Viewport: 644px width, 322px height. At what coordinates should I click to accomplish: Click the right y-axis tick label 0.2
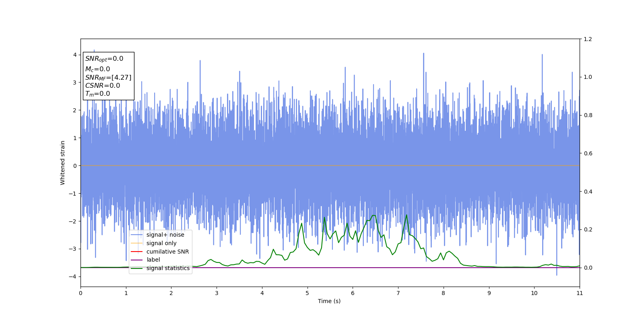pos(588,229)
